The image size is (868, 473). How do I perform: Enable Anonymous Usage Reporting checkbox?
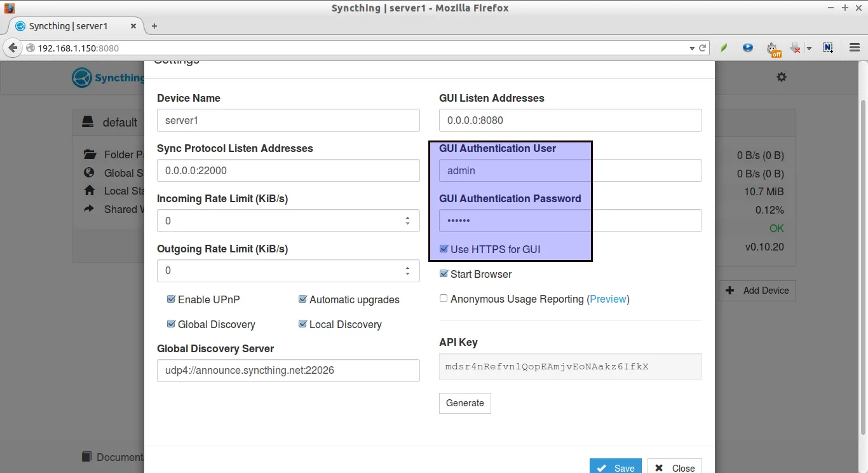tap(444, 299)
